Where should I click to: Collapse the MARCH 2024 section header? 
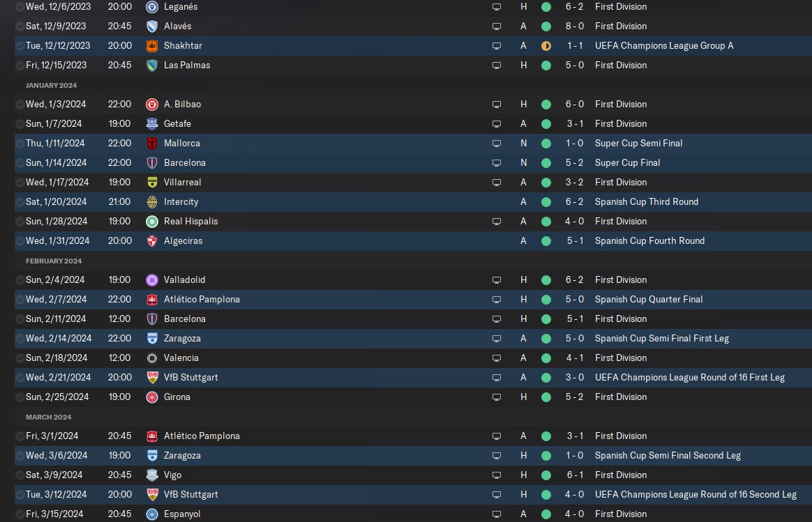pyautogui.click(x=49, y=417)
